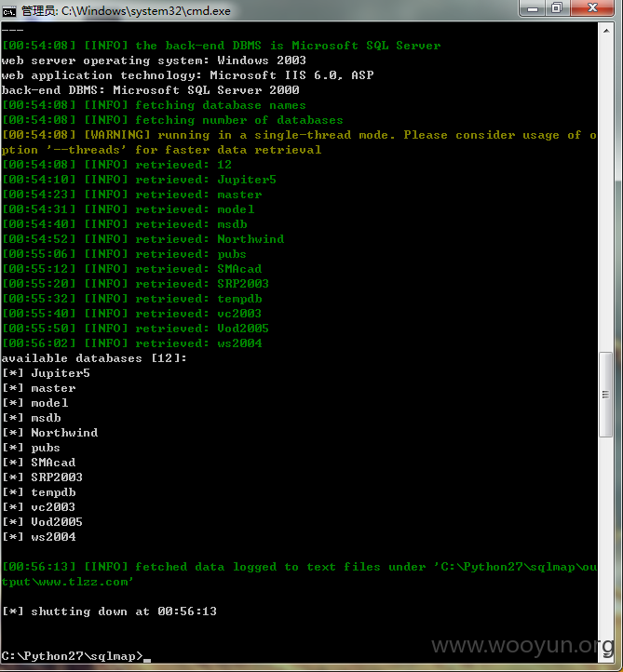The image size is (623, 672).
Task: Minimize the cmd.exe window
Action: pos(532,8)
